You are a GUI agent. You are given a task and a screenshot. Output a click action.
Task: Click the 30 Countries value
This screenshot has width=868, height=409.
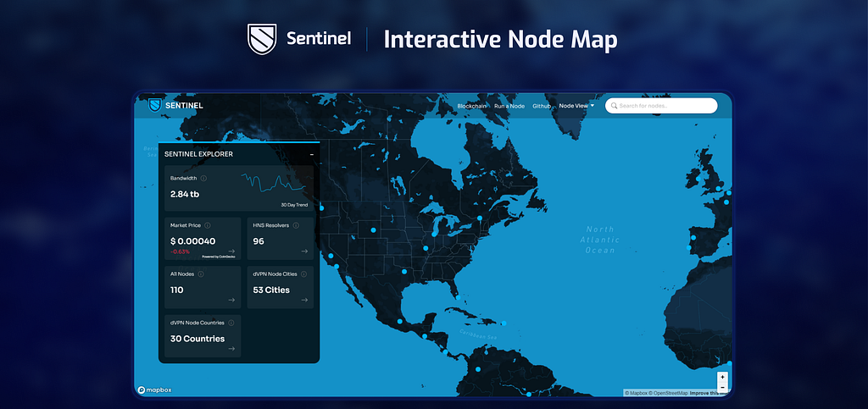(198, 338)
